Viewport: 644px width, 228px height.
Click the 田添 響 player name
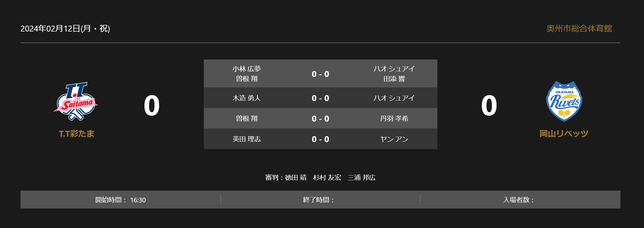click(394, 79)
